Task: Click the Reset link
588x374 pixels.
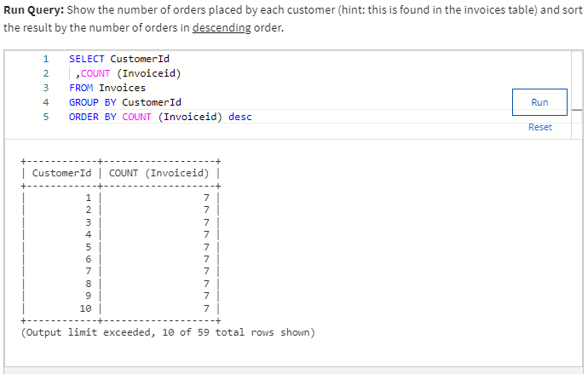Action: (x=539, y=127)
